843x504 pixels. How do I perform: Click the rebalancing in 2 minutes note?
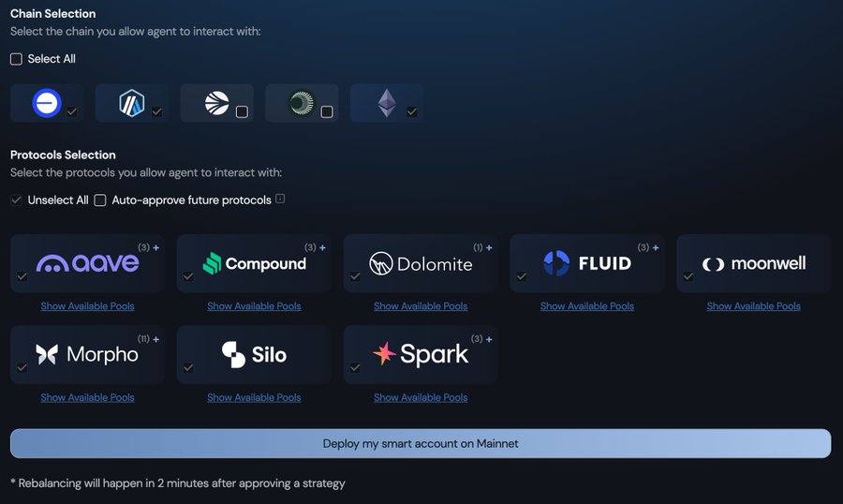(x=177, y=483)
